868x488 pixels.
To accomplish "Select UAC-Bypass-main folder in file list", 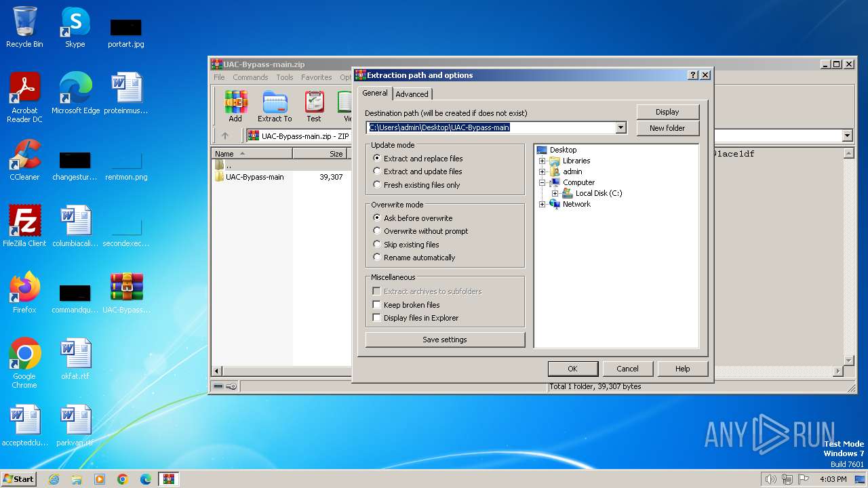I will coord(255,177).
